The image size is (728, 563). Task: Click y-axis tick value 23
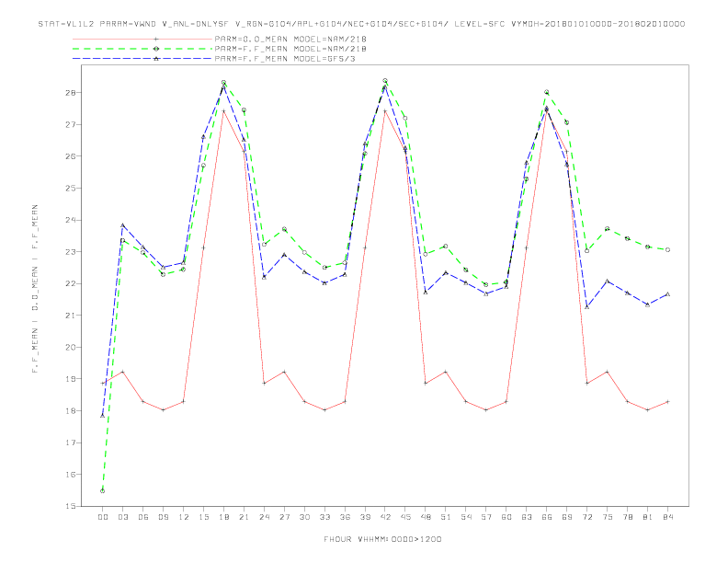pyautogui.click(x=70, y=252)
